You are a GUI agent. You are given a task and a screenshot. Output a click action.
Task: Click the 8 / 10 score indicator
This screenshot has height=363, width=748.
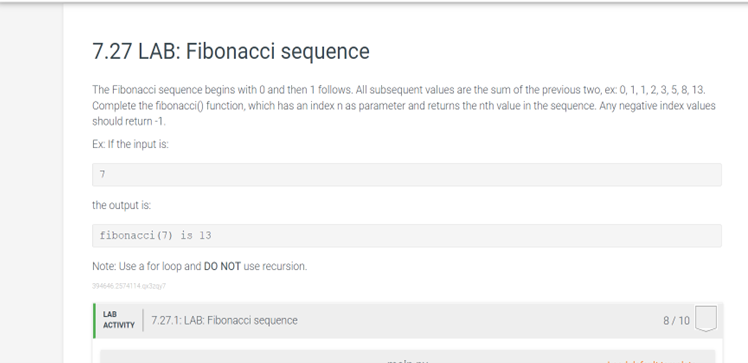point(676,321)
